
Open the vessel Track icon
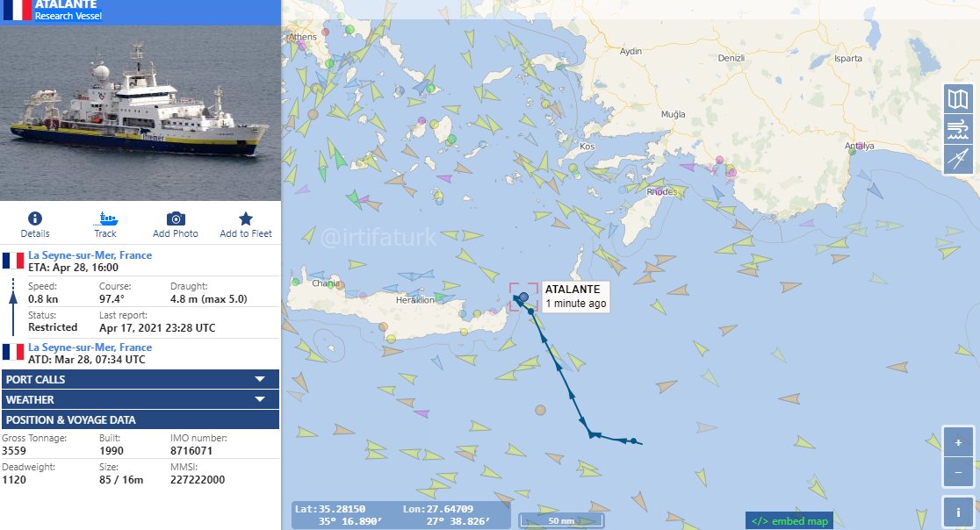coord(105,218)
